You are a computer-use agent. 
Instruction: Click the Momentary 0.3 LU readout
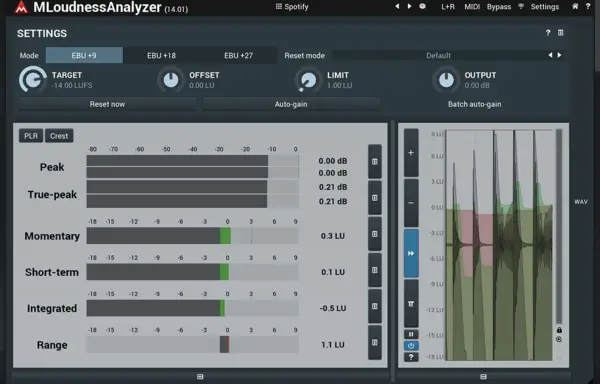[333, 236]
